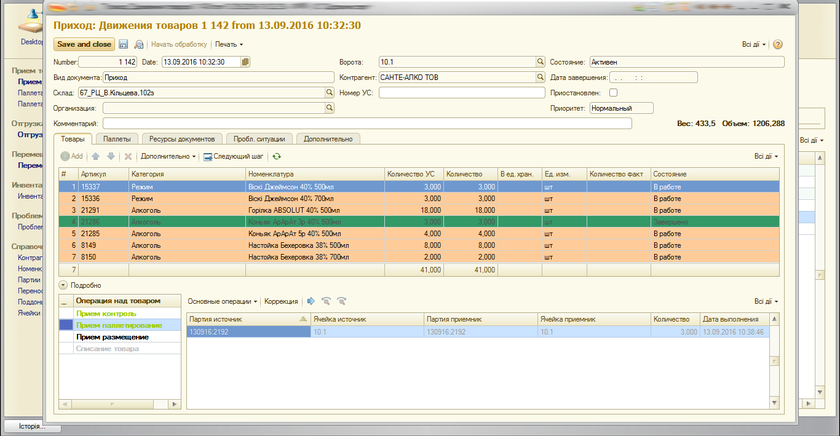Select the Прием размещение operation row
Viewport: 840px width, 436px height.
113,337
